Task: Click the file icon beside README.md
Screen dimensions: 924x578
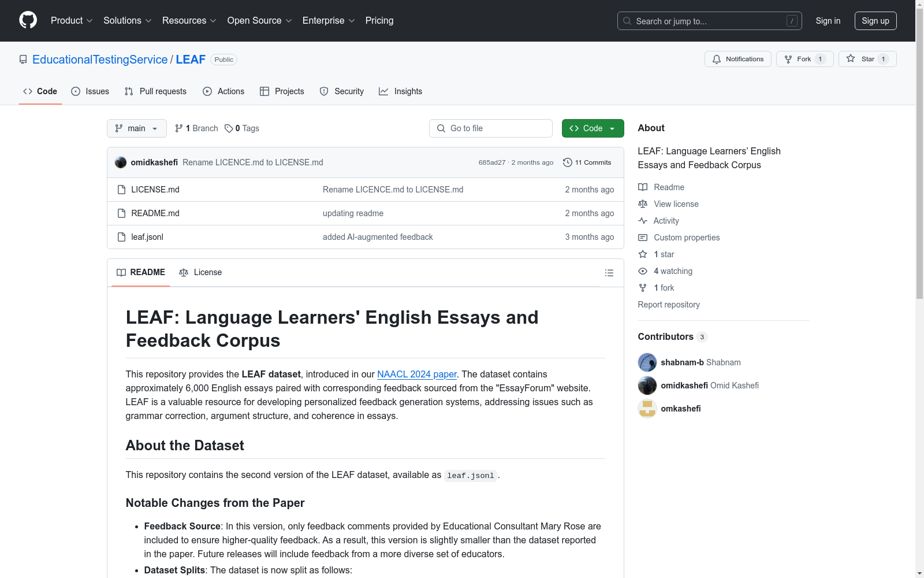Action: point(121,213)
